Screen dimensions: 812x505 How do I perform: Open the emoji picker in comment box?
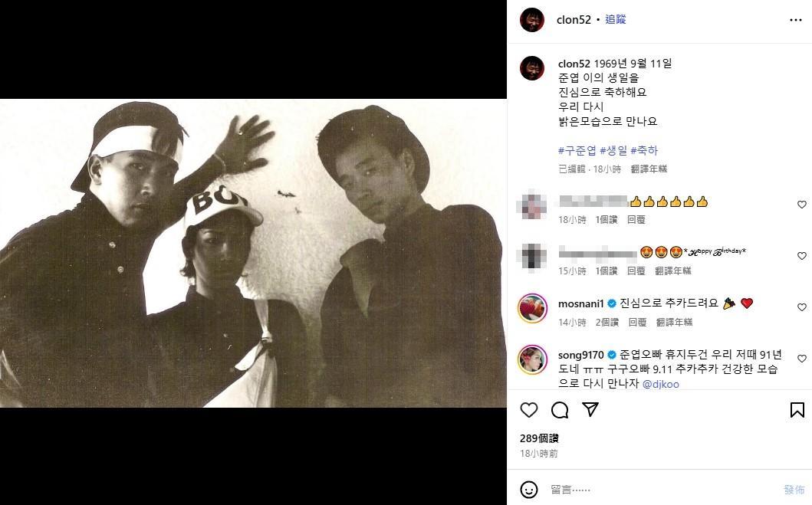pyautogui.click(x=529, y=490)
